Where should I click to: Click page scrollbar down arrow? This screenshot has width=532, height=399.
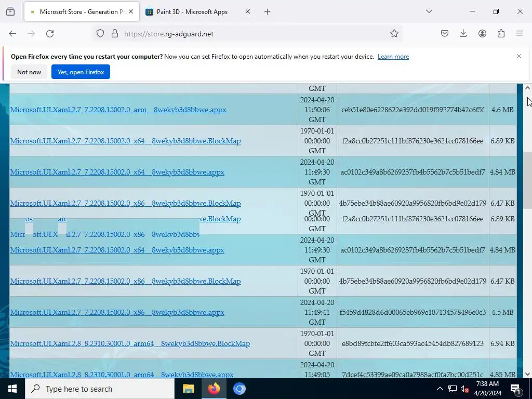point(527,374)
